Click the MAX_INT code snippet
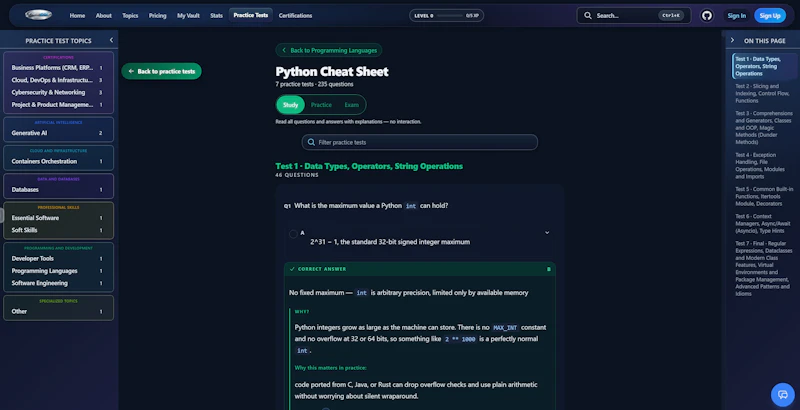This screenshot has height=410, width=800. (505, 328)
